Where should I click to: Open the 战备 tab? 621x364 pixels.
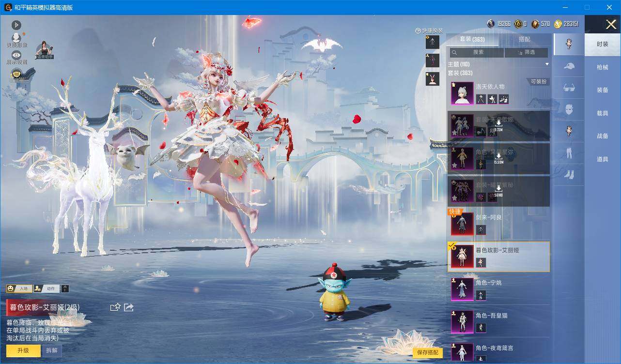point(603,136)
